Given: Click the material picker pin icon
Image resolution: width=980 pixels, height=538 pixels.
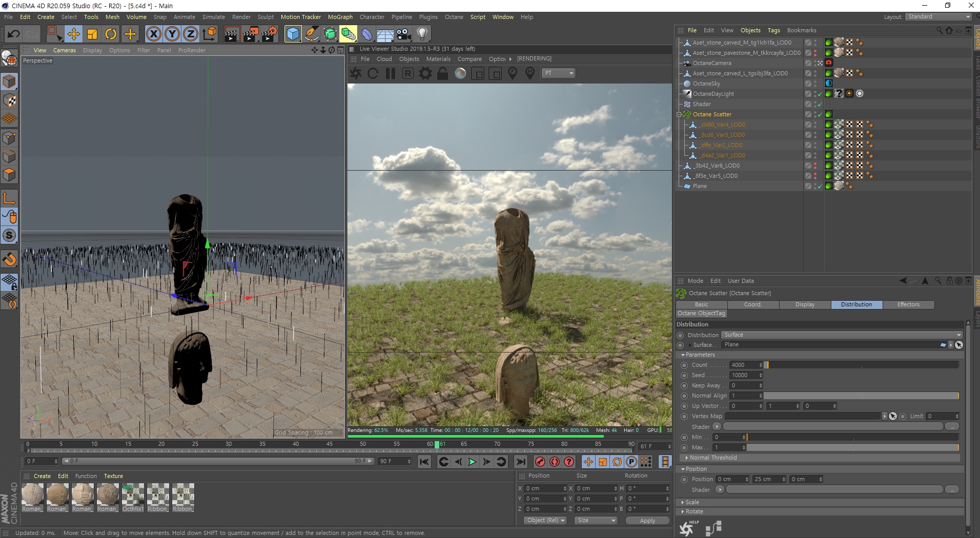Looking at the screenshot, I should point(530,73).
